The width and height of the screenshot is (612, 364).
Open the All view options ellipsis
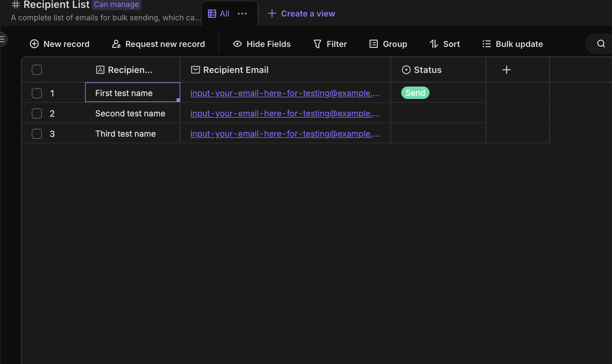(242, 14)
